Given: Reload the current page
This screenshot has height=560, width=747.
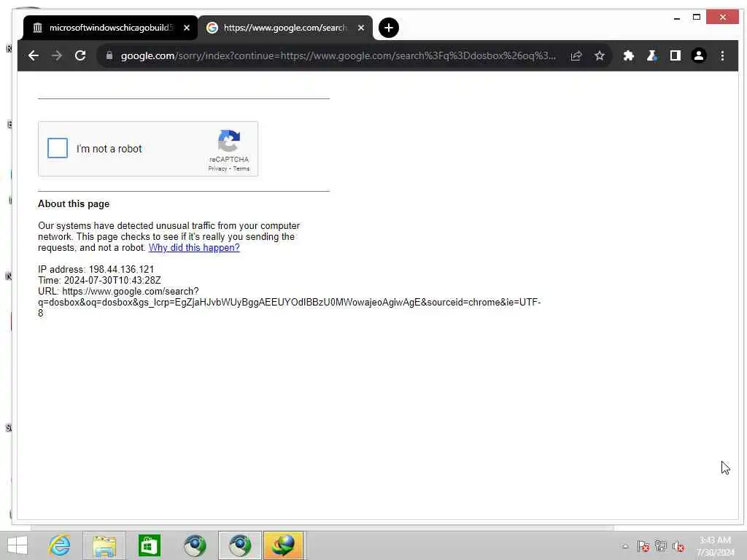Looking at the screenshot, I should [x=80, y=55].
